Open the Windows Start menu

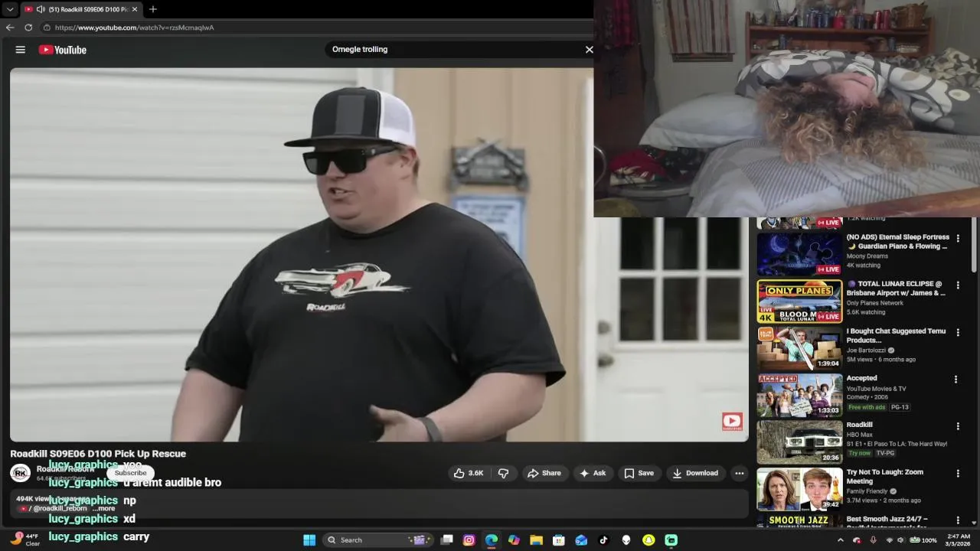tap(309, 540)
